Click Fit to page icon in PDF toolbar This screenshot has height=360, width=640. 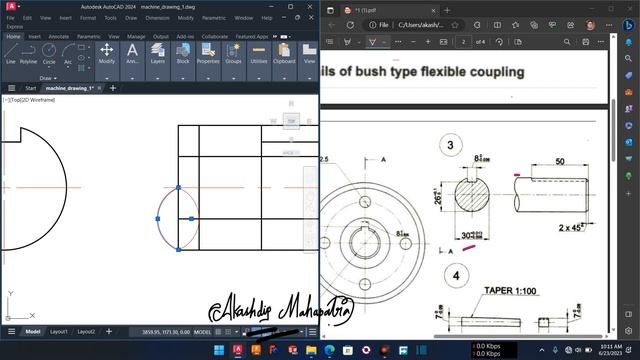tap(443, 42)
